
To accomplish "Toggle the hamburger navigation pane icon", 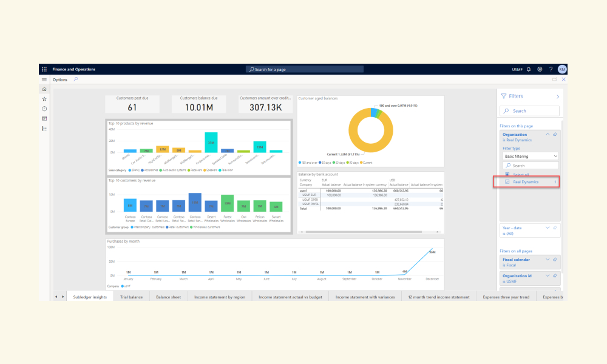I will click(x=44, y=79).
